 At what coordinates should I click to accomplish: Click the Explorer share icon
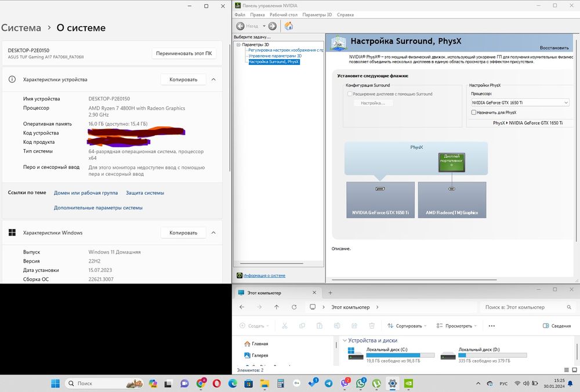click(x=354, y=326)
